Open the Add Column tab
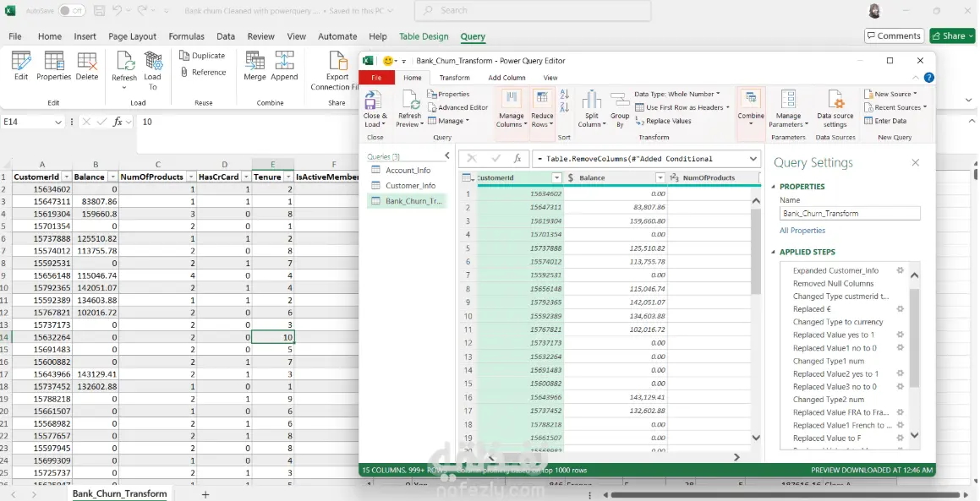Screen dimensions: 980x501 (506, 78)
